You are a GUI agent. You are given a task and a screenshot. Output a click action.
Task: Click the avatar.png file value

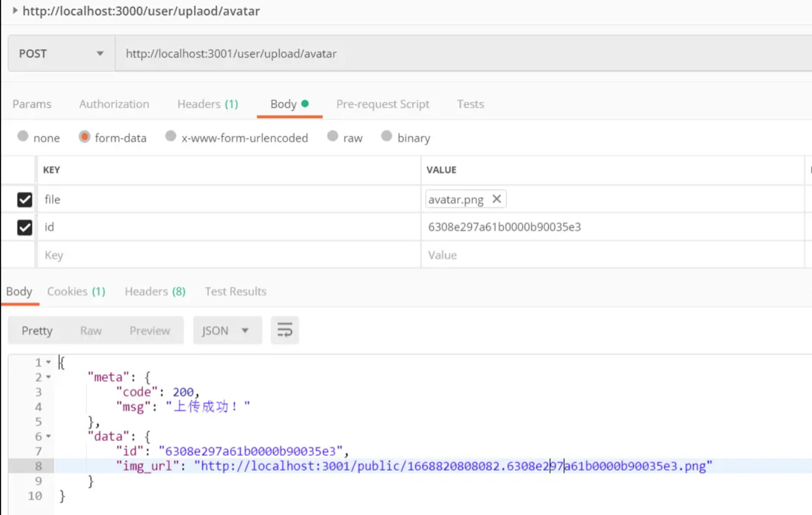[456, 199]
